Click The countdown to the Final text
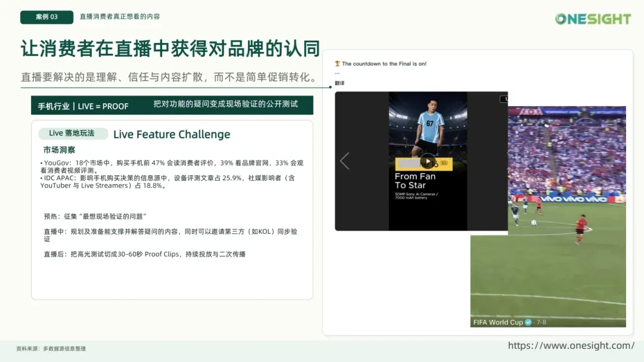 [x=384, y=64]
